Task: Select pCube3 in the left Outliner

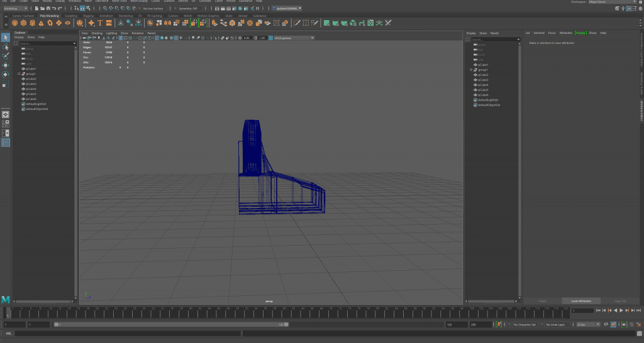Action: tap(32, 84)
